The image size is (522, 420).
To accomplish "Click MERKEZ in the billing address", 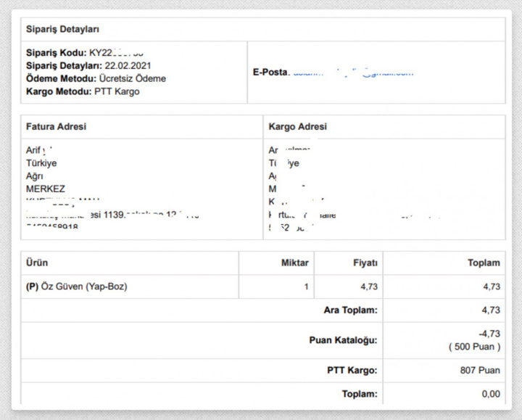I will coord(46,189).
